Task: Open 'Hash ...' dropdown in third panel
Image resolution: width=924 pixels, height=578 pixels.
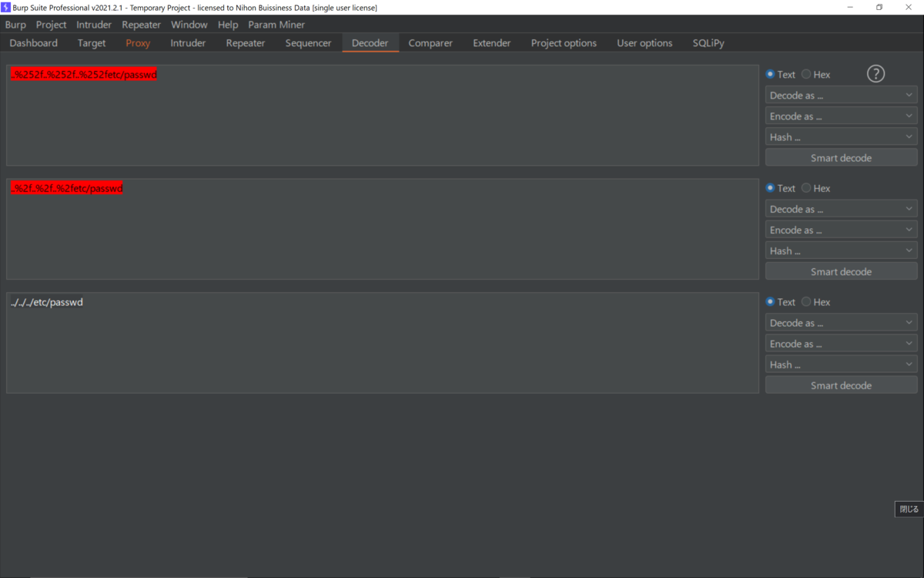Action: point(841,365)
